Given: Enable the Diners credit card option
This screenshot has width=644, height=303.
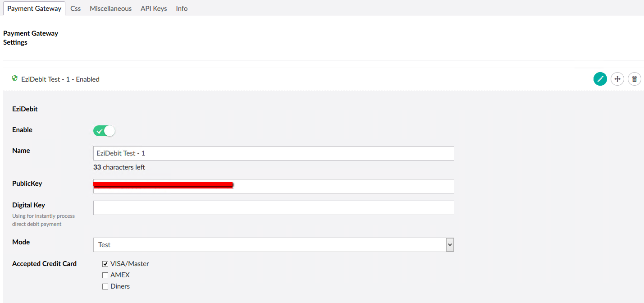Looking at the screenshot, I should [x=105, y=286].
